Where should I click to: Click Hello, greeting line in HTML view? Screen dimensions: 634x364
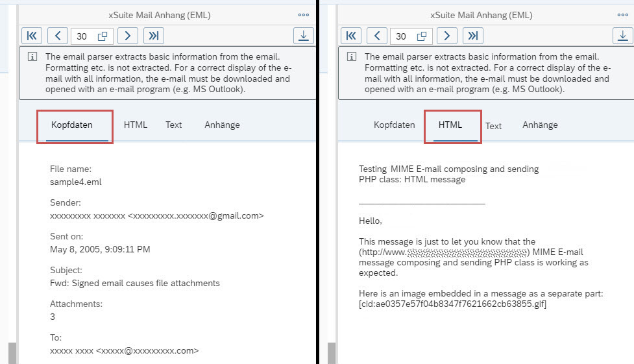371,221
